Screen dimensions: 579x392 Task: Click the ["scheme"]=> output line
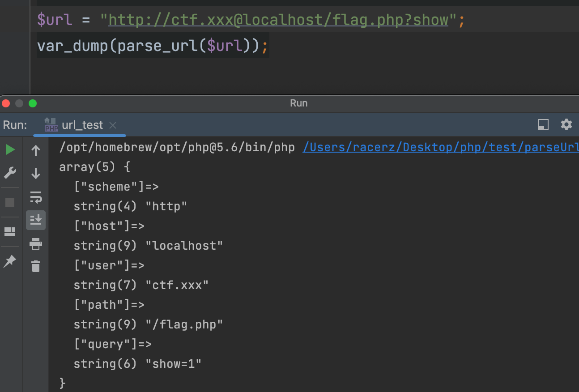tap(116, 187)
